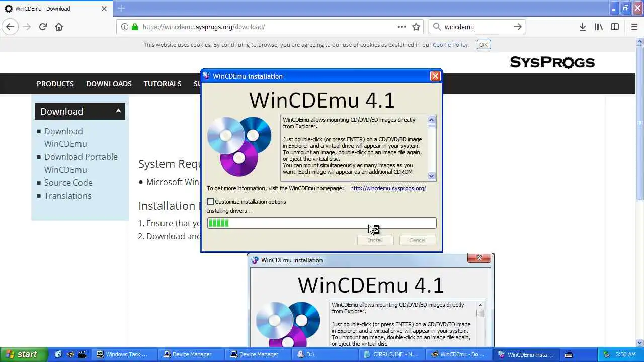
Task: Click Download Portable WinCDEmu sidebar link
Action: [81, 163]
